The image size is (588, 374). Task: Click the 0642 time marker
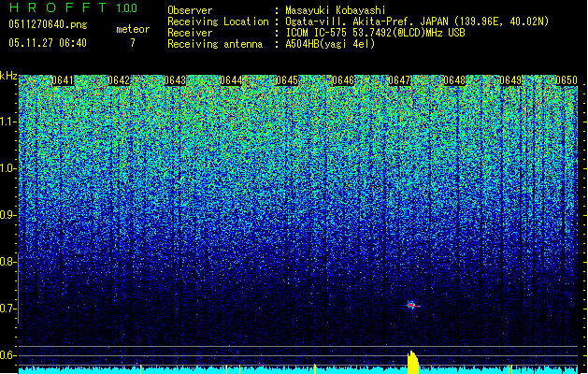tap(119, 80)
